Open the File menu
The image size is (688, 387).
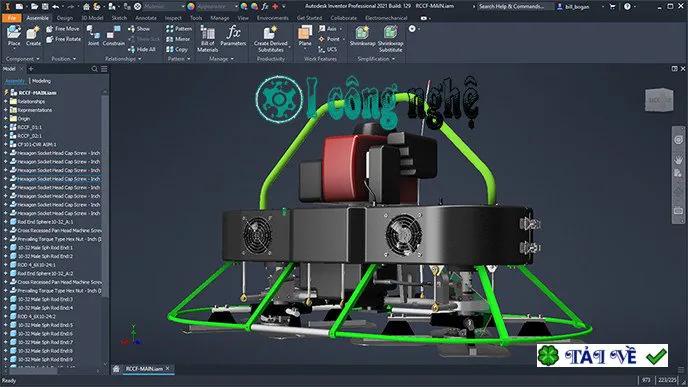(x=12, y=18)
